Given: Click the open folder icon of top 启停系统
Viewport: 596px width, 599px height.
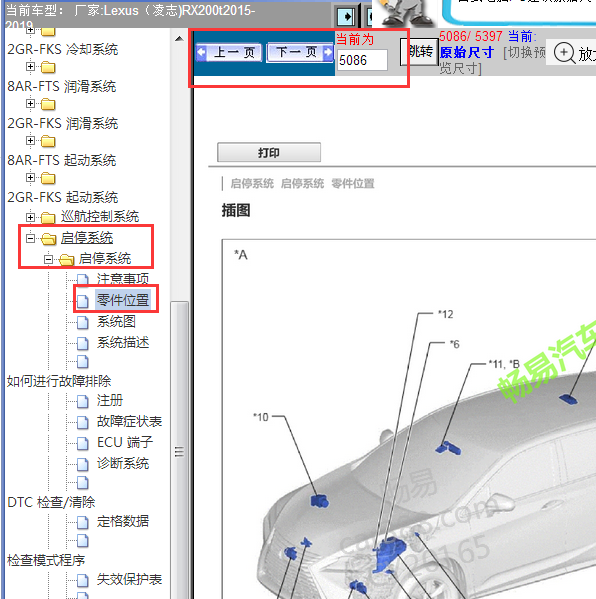Looking at the screenshot, I should coord(49,239).
